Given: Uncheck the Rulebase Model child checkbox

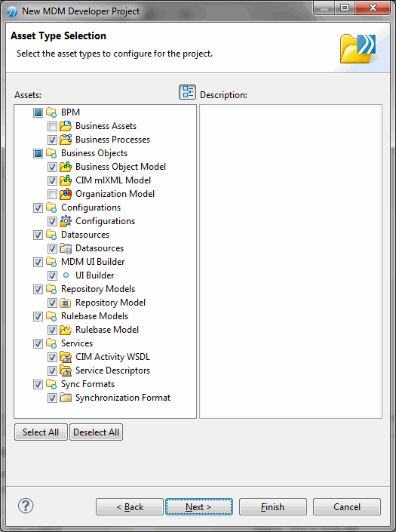Looking at the screenshot, I should [52, 330].
